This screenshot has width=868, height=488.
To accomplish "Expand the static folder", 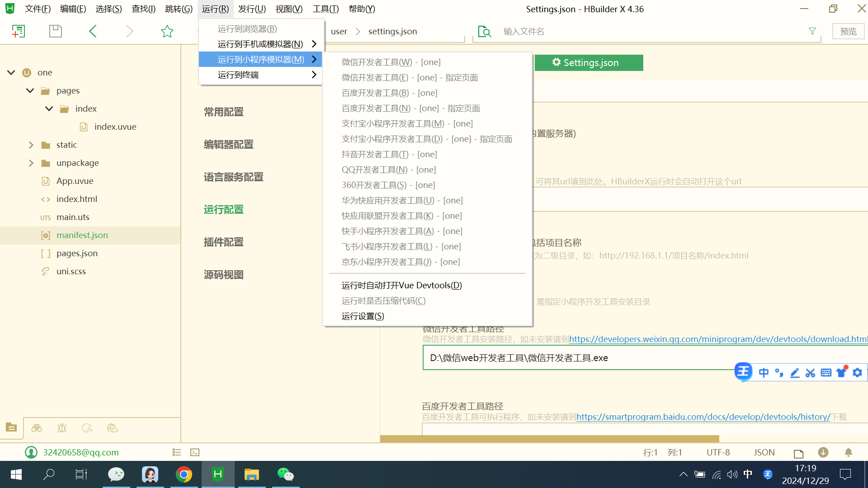I will (31, 145).
